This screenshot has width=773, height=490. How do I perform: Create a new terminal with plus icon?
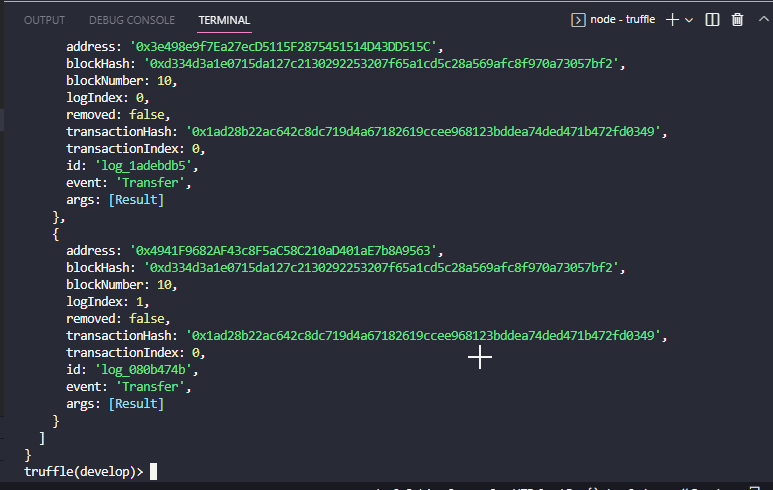[x=672, y=20]
